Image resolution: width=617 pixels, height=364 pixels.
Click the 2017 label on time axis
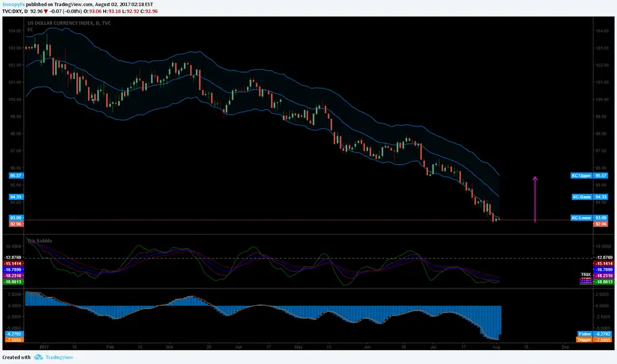coord(44,347)
